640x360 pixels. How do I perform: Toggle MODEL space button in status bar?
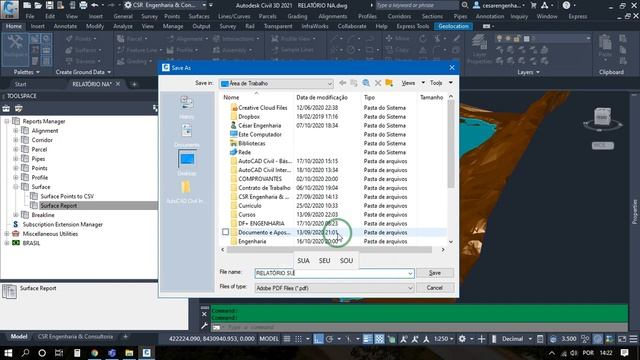coord(269,339)
